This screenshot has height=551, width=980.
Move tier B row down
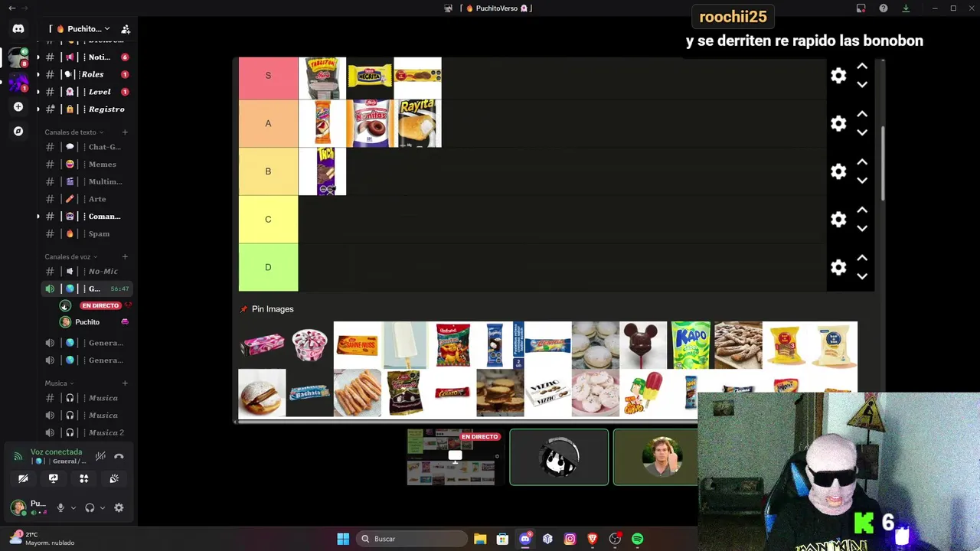pyautogui.click(x=862, y=181)
